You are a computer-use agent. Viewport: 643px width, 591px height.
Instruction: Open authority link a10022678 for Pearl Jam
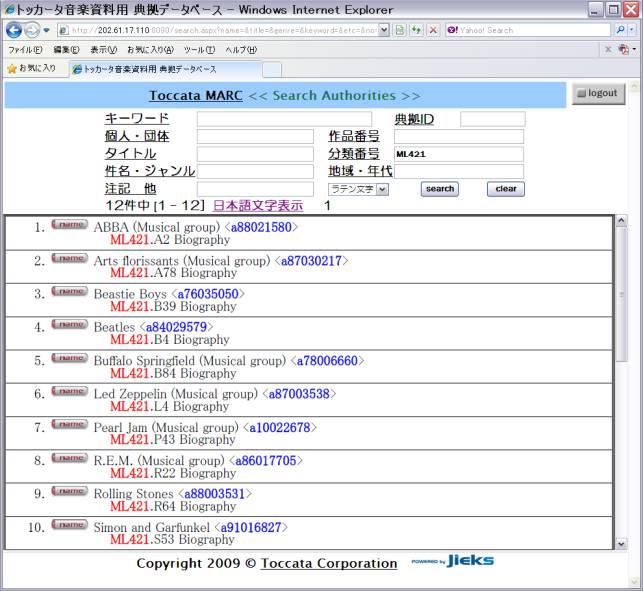click(280, 427)
